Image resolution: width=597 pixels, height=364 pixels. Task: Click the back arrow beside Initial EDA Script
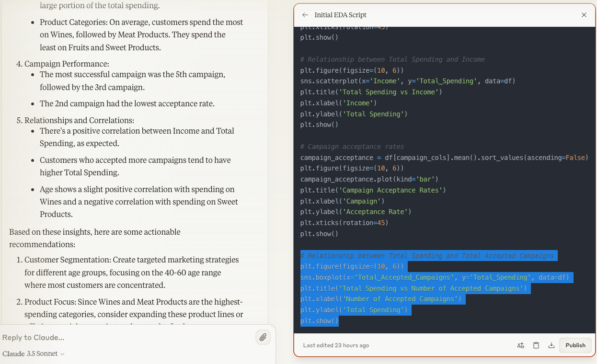click(305, 15)
